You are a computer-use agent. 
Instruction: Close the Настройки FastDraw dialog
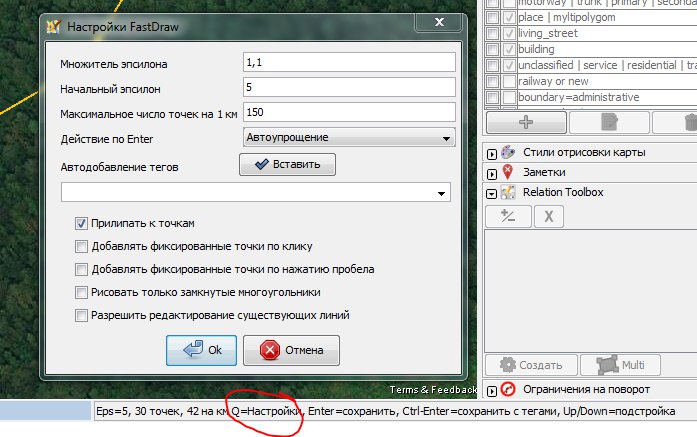(x=439, y=22)
